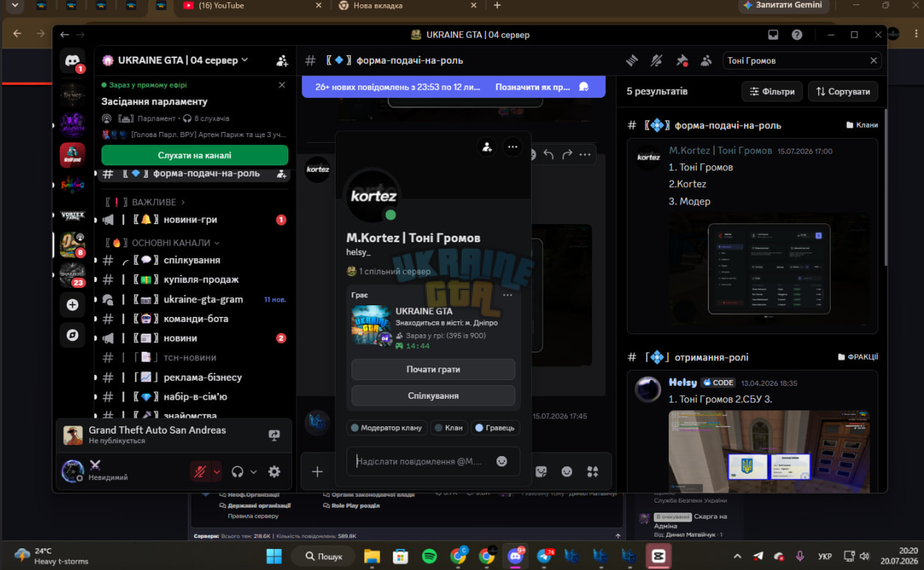
Task: Open Discord direct messages home icon
Action: (72, 61)
